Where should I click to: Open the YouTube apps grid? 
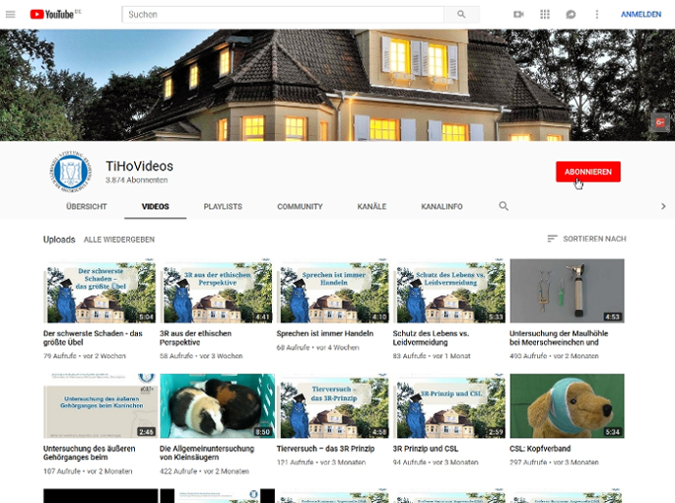click(x=545, y=15)
